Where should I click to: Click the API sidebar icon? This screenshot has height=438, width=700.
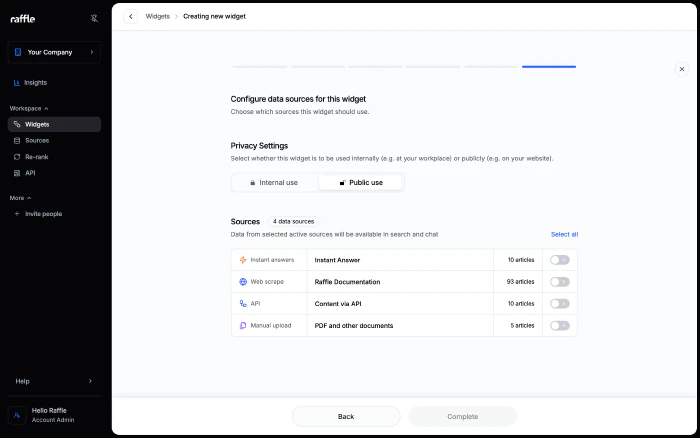coord(17,173)
